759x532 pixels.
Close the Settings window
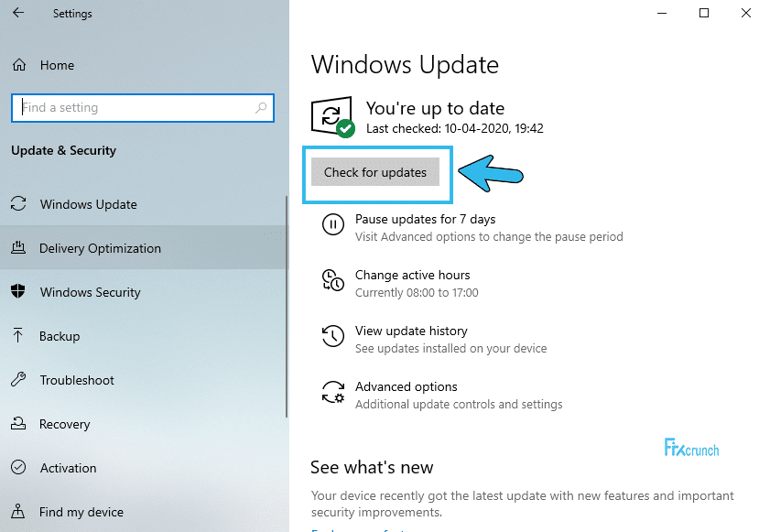point(746,13)
